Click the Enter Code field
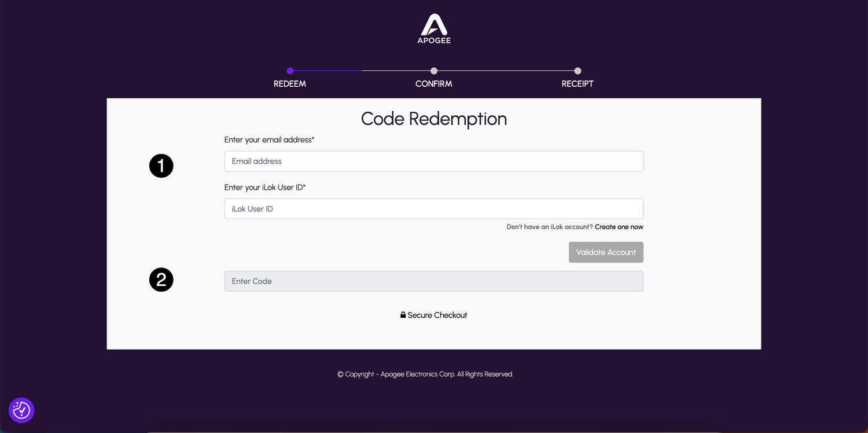868x433 pixels. (x=434, y=281)
